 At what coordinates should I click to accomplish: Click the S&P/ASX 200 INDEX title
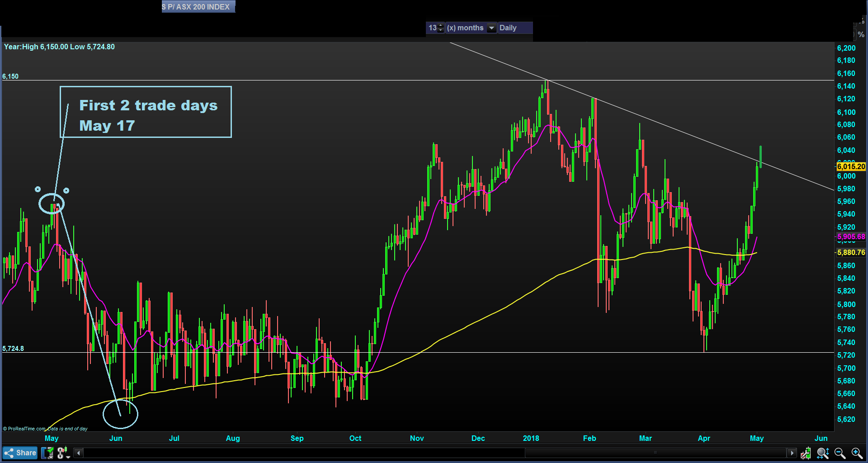pos(198,7)
